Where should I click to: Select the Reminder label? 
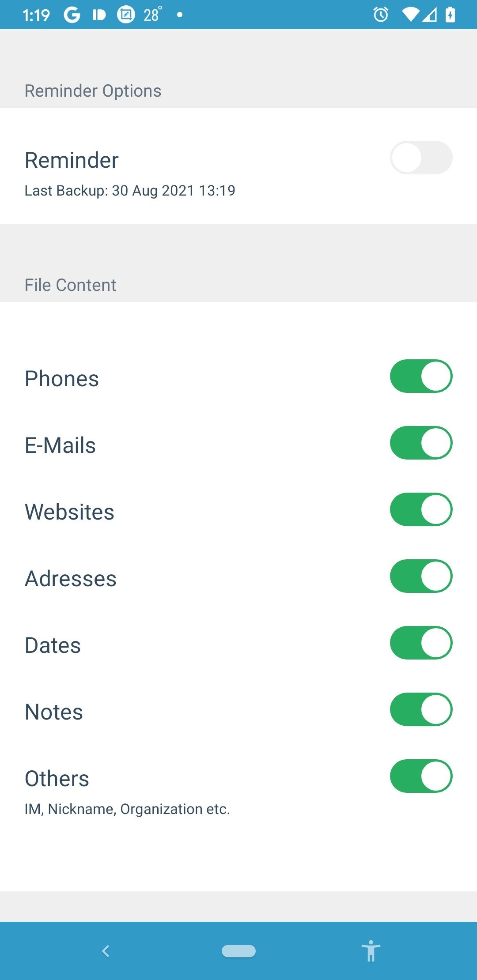pos(72,160)
